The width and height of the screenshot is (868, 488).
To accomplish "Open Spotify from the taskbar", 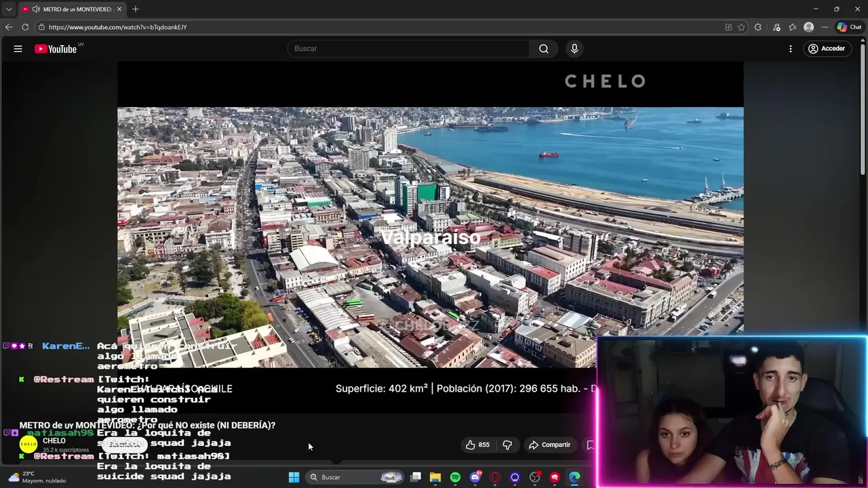I will [455, 477].
